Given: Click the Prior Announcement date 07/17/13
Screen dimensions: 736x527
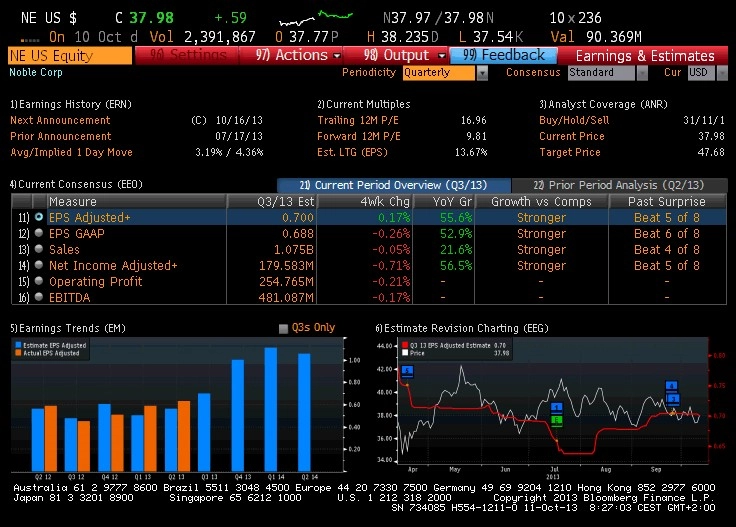Looking at the screenshot, I should [x=239, y=136].
